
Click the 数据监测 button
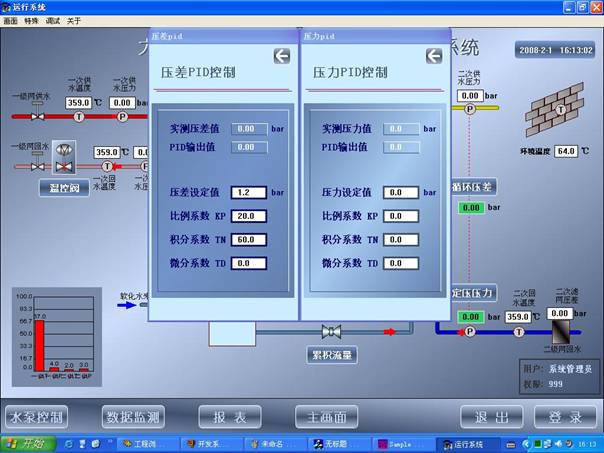click(134, 417)
